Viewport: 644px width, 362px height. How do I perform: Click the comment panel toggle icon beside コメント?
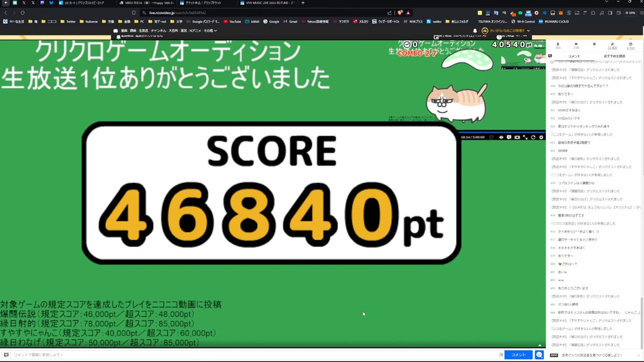550,56
